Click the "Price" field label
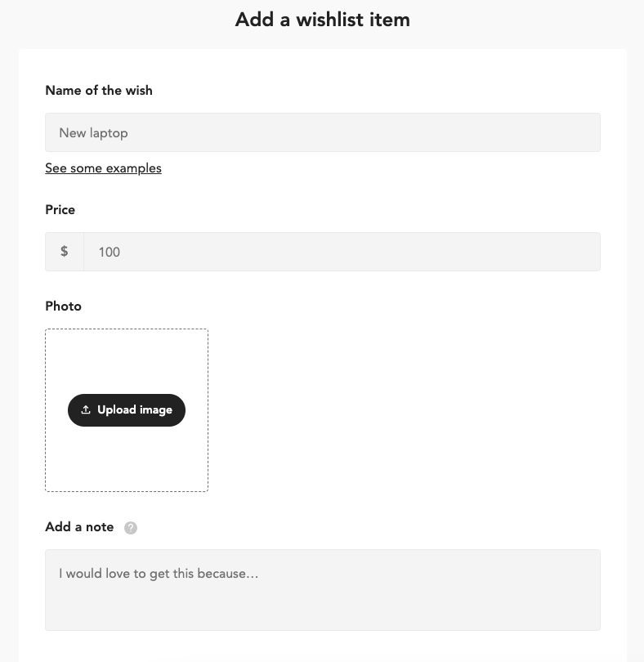 (60, 210)
